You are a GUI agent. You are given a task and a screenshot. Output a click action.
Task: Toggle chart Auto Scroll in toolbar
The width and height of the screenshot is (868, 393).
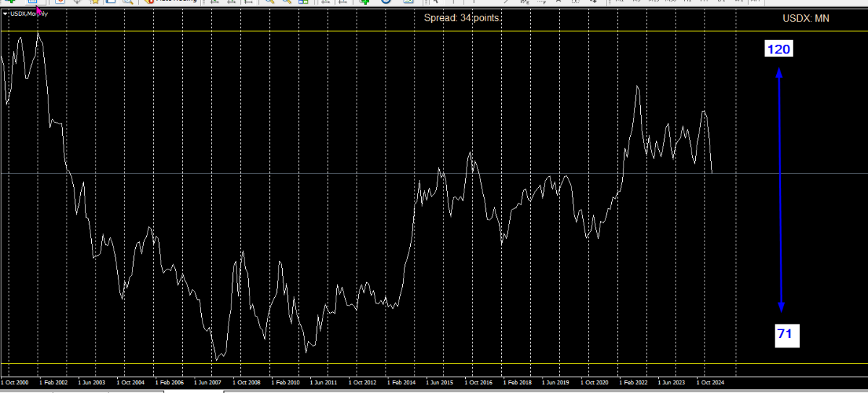tap(325, 2)
